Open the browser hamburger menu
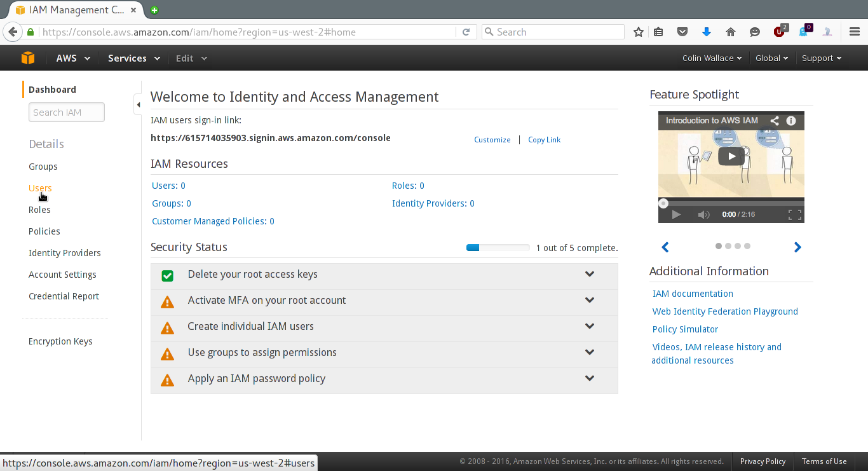The image size is (868, 471). 855,32
